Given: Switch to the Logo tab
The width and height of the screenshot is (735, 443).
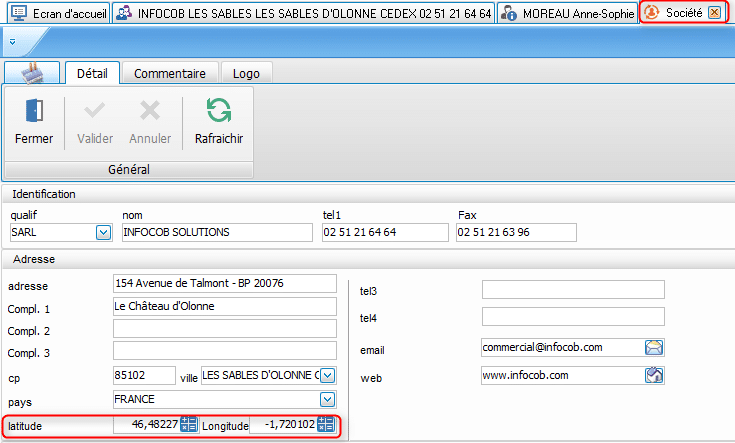Looking at the screenshot, I should coord(246,73).
